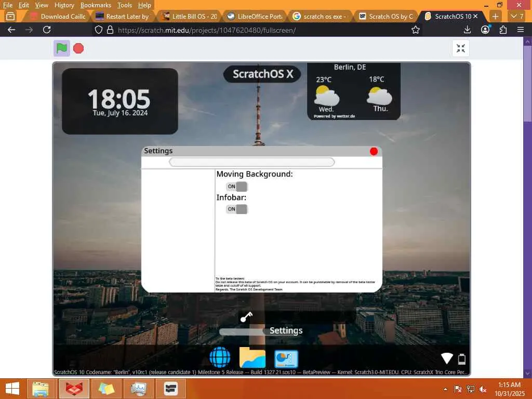This screenshot has height=399, width=532.
Task: Switch to the Restart Later tab
Action: 123,16
